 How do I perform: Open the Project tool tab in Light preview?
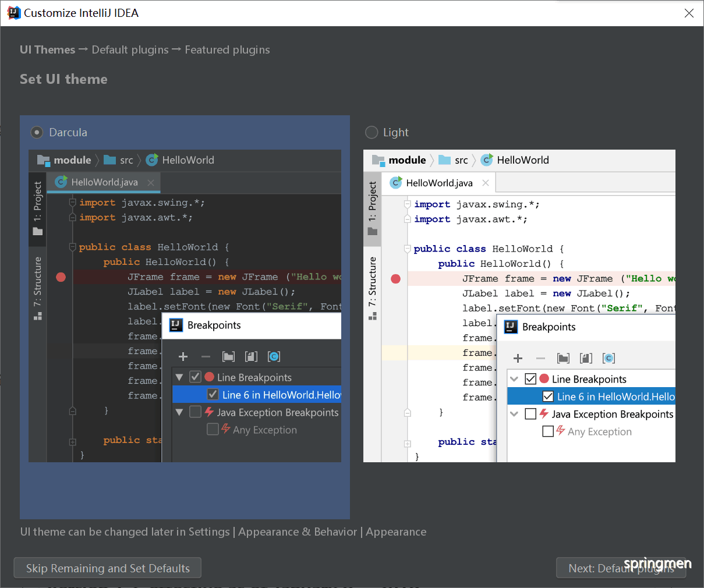point(372,208)
